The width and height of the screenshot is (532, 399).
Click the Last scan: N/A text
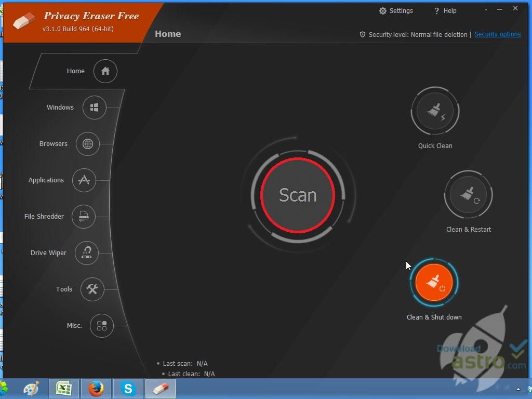(185, 363)
